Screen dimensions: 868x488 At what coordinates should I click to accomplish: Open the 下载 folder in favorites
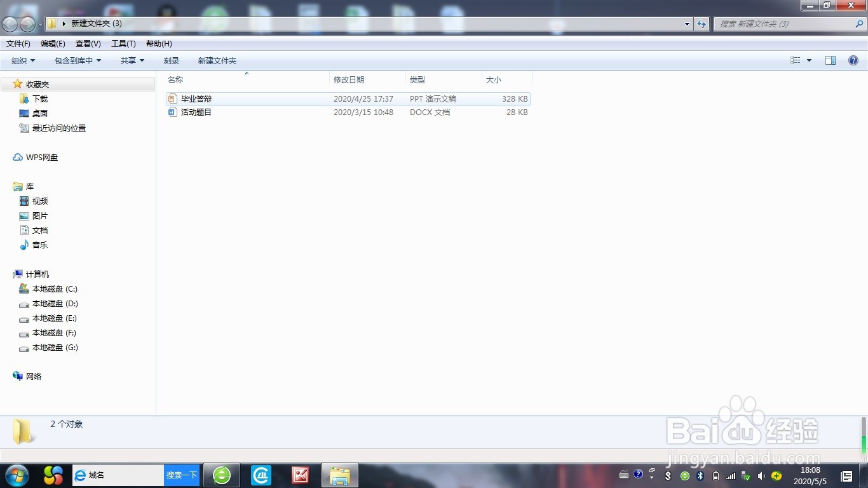coord(33,98)
